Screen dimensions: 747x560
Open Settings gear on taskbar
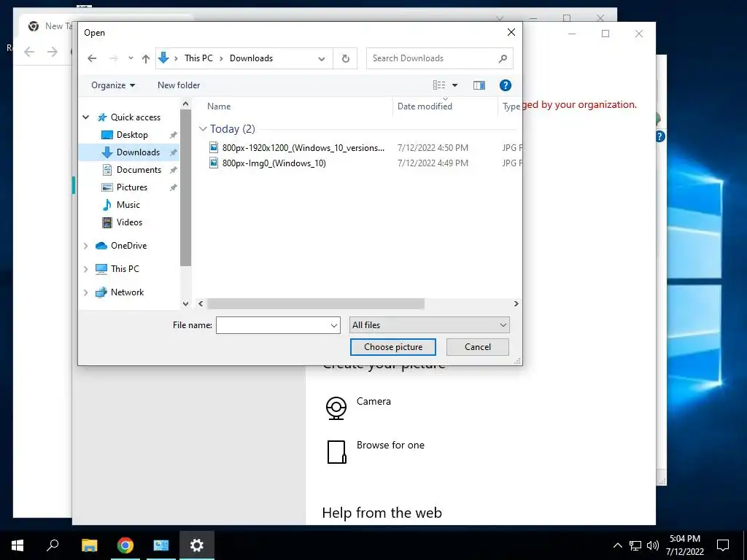point(197,545)
